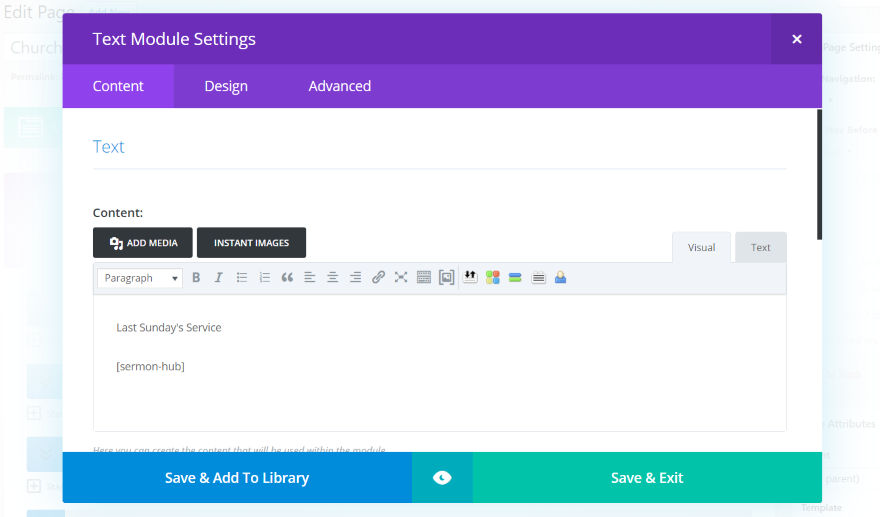Toggle bold formatting in editor toolbar

(196, 278)
